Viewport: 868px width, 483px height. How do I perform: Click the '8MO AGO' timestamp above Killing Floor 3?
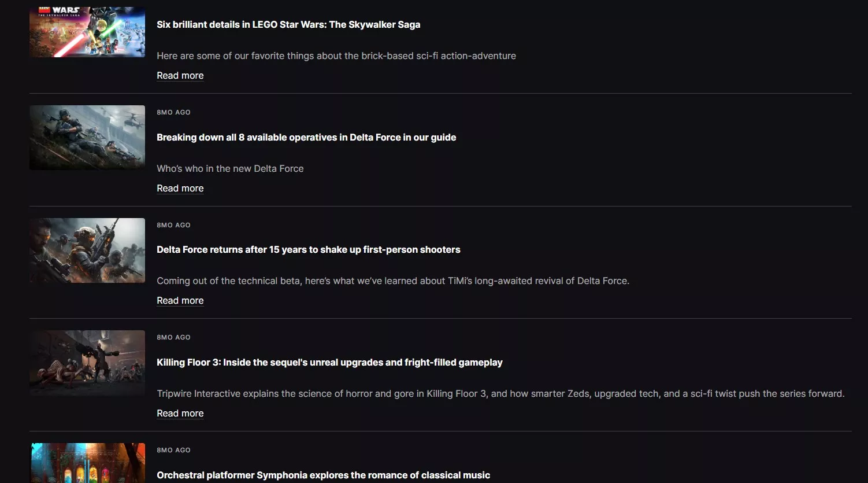point(173,337)
